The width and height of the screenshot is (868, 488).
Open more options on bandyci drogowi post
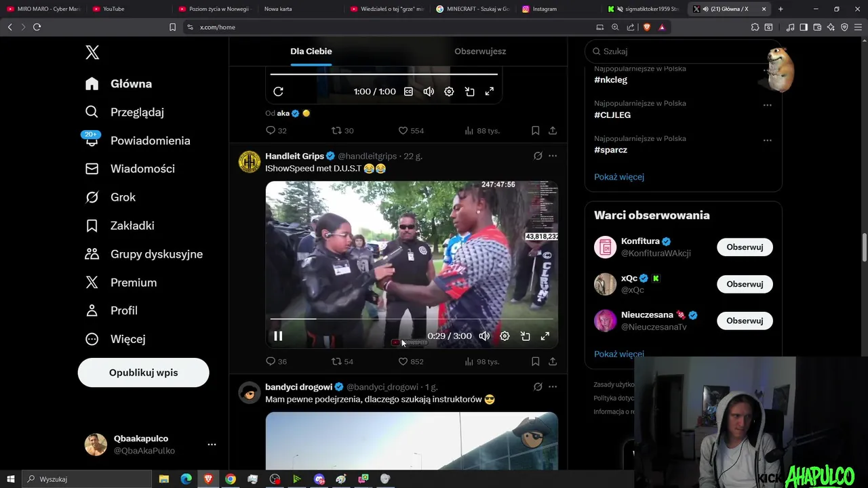553,387
